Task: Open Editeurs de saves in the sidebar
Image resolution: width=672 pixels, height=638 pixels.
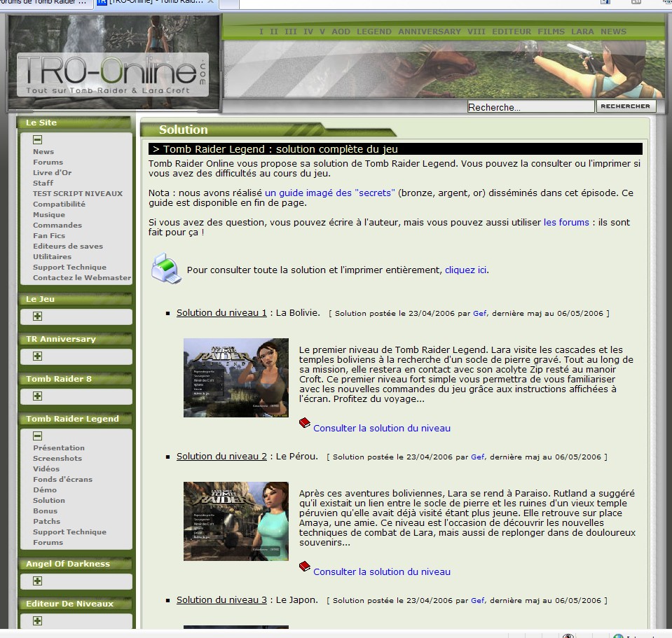Action: pyautogui.click(x=68, y=247)
